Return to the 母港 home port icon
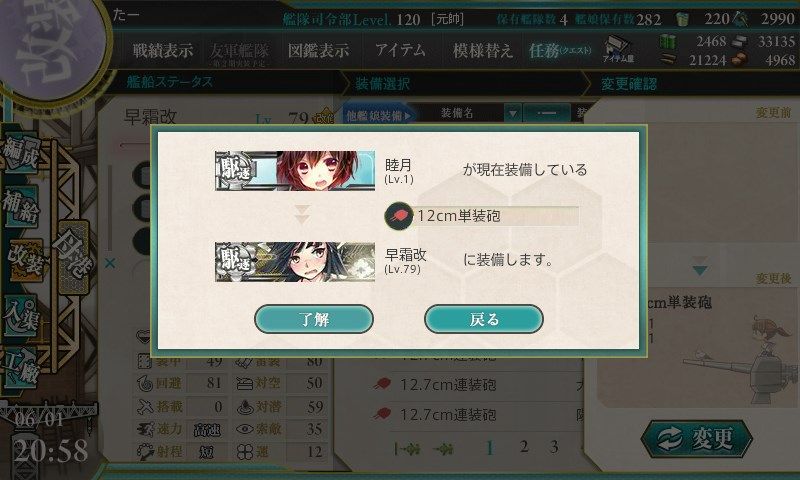800x480 pixels. coord(74,258)
